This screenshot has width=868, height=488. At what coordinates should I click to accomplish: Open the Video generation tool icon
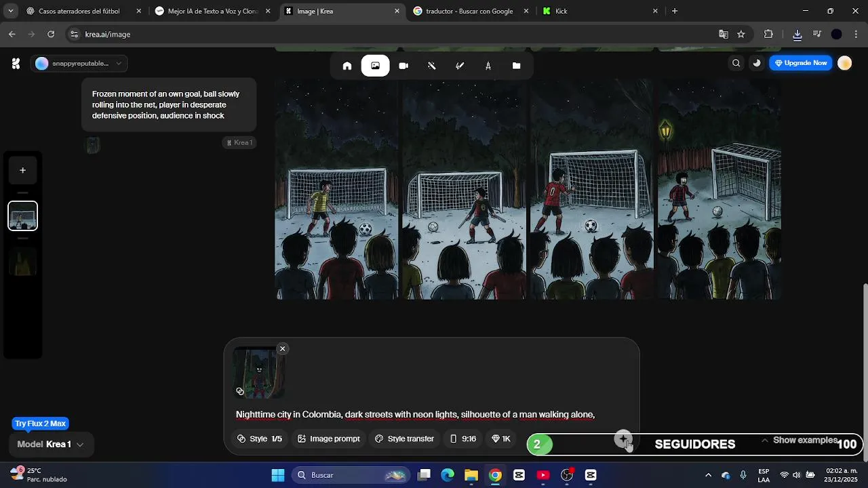tap(403, 66)
